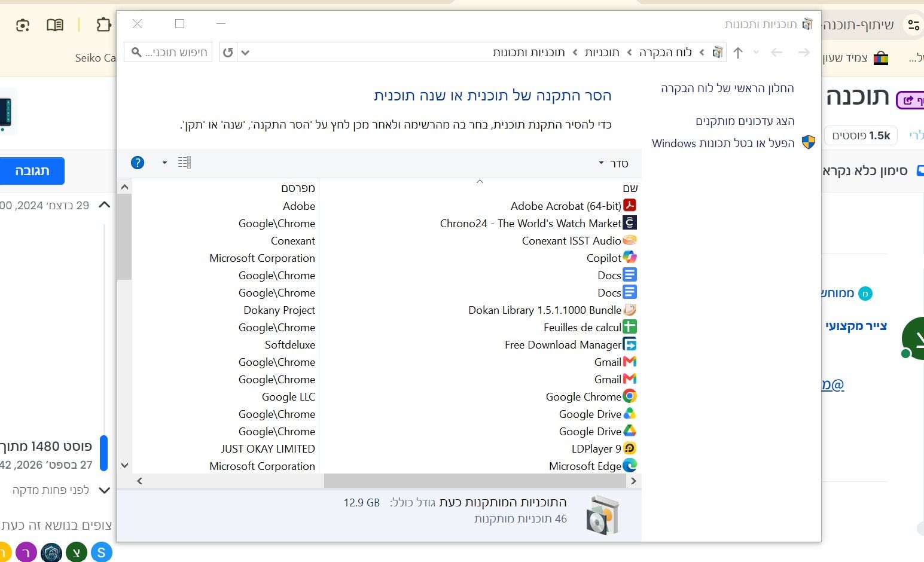Click the חיפוש תוכניות search field
This screenshot has height=562, width=924.
[x=168, y=53]
